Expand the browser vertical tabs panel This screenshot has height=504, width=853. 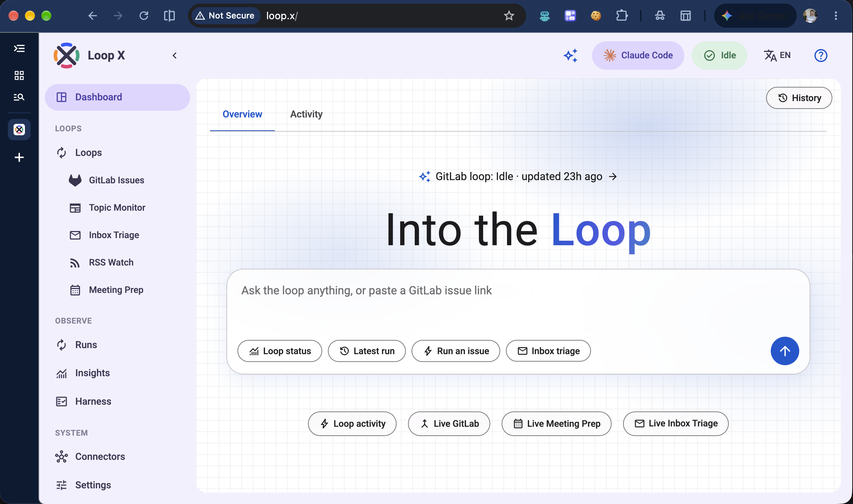coord(19,48)
